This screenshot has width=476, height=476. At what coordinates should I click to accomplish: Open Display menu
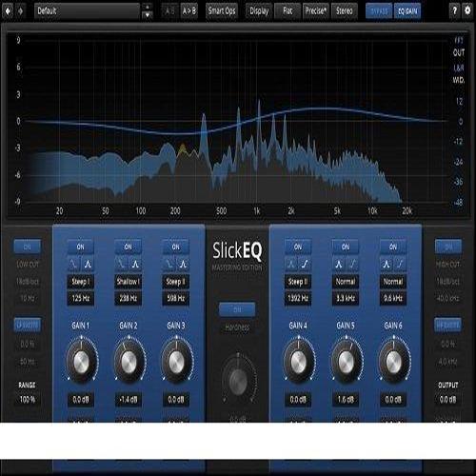coord(259,11)
